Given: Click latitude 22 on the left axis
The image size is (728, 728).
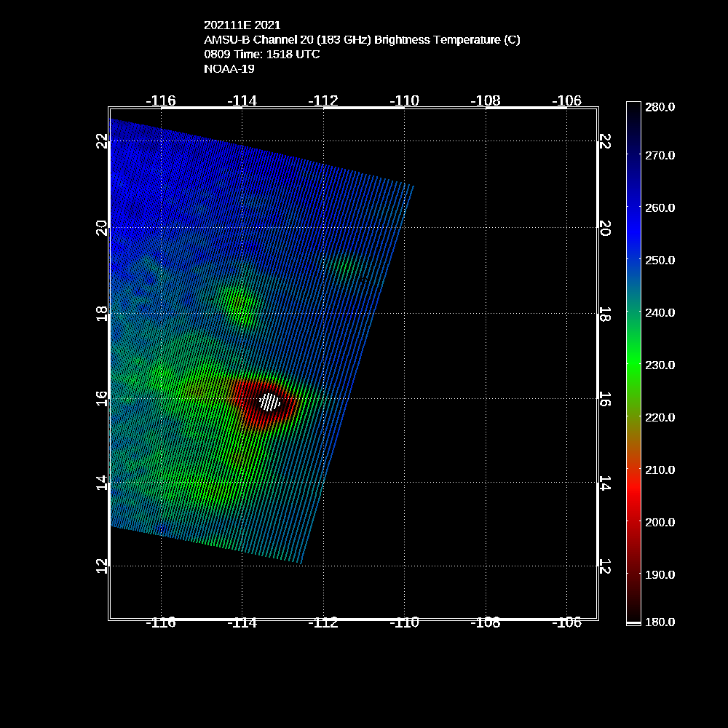Looking at the screenshot, I should (x=102, y=141).
